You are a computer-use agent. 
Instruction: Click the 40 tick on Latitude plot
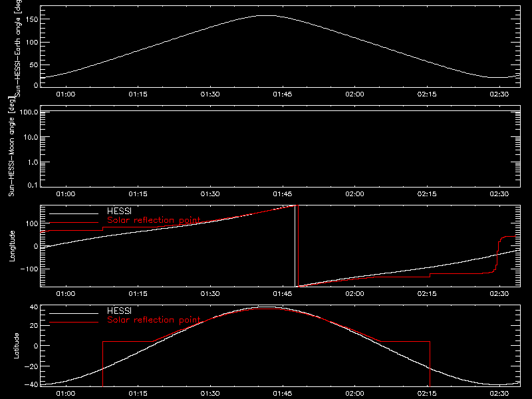pyautogui.click(x=35, y=307)
